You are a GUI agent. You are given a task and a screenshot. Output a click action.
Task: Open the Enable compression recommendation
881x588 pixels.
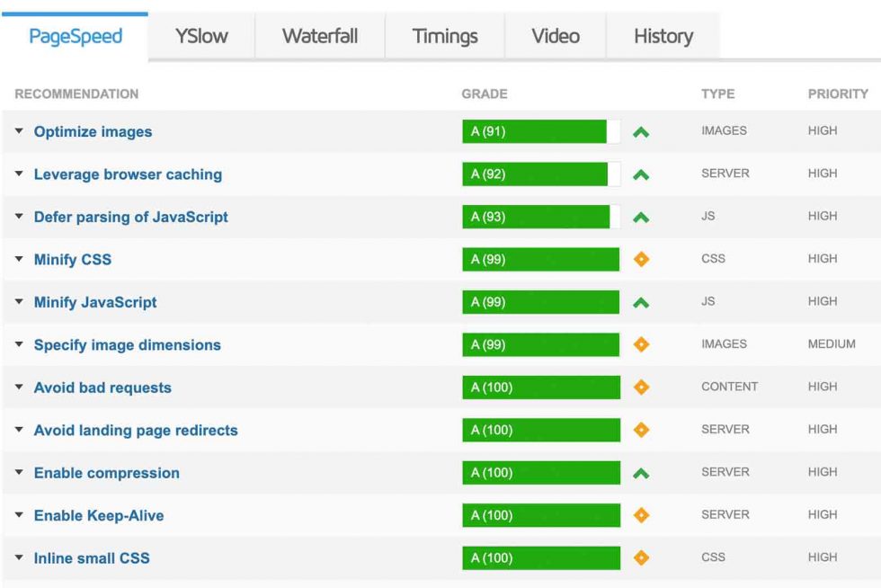107,473
